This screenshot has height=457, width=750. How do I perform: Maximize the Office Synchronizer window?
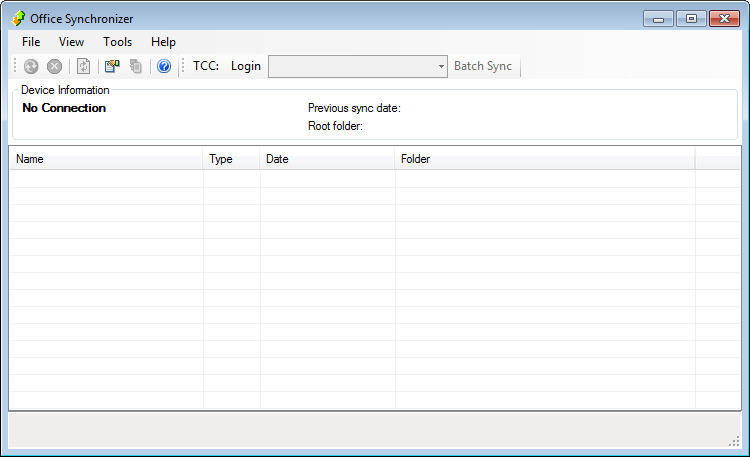click(x=691, y=19)
